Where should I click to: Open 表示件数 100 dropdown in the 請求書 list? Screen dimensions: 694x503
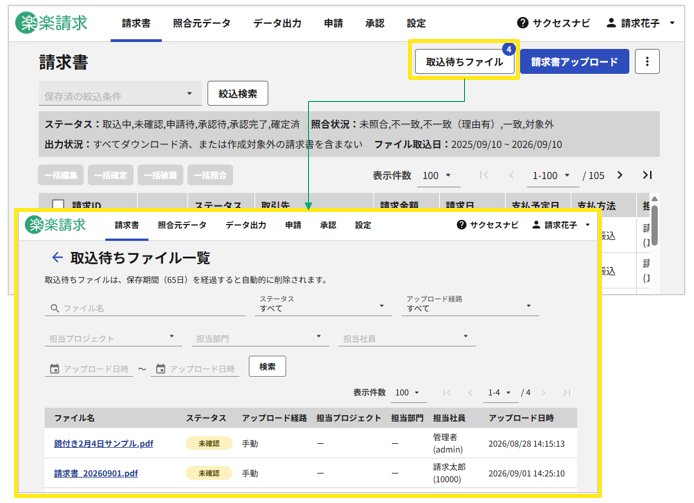(x=439, y=176)
